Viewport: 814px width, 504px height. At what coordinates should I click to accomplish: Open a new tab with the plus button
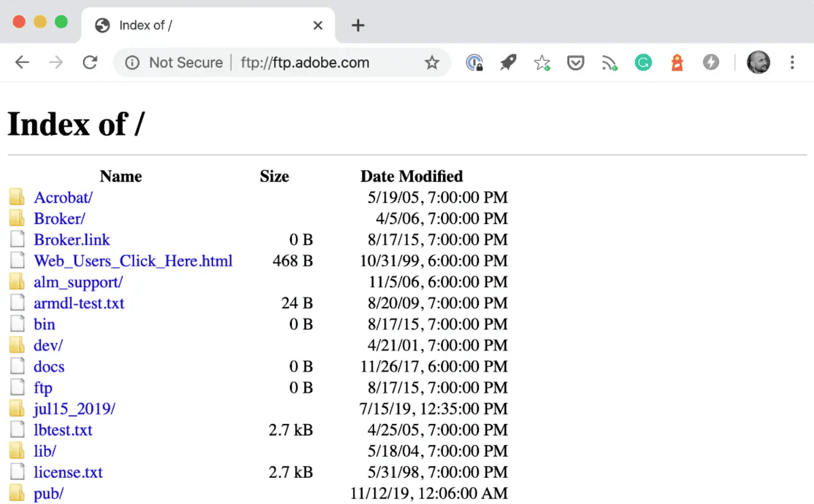357,24
